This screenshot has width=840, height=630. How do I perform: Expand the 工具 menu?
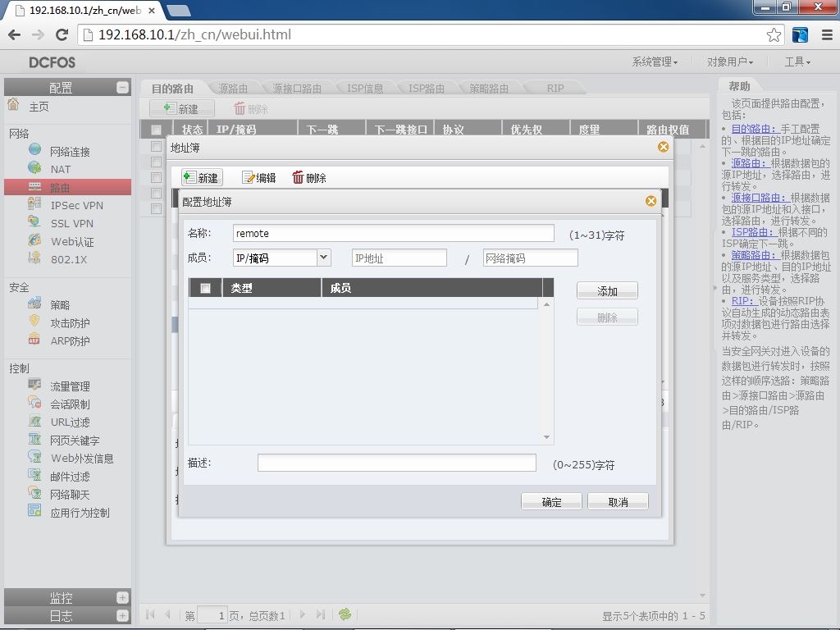(x=797, y=62)
